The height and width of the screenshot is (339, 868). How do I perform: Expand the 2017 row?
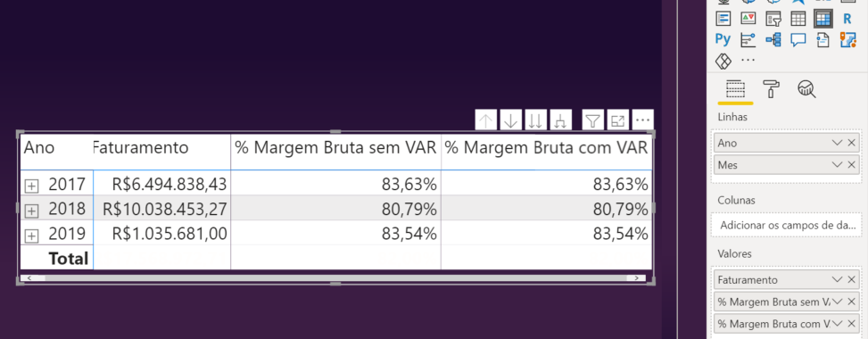[x=31, y=186]
